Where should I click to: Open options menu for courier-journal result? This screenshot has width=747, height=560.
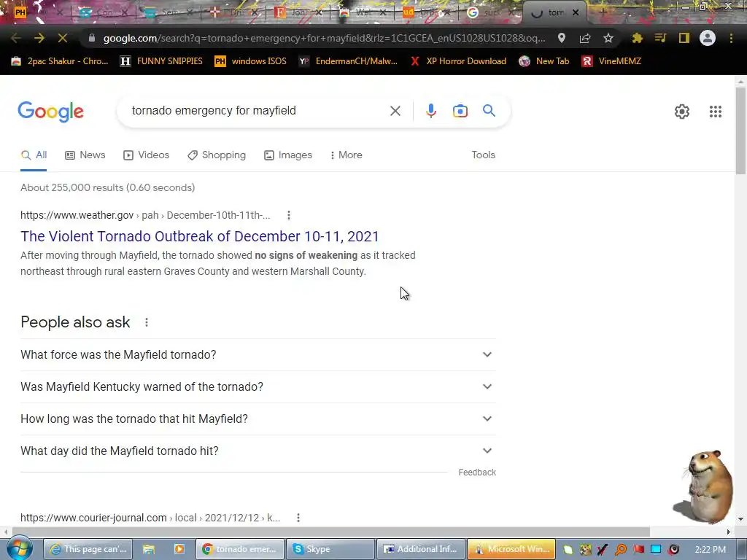tap(298, 518)
